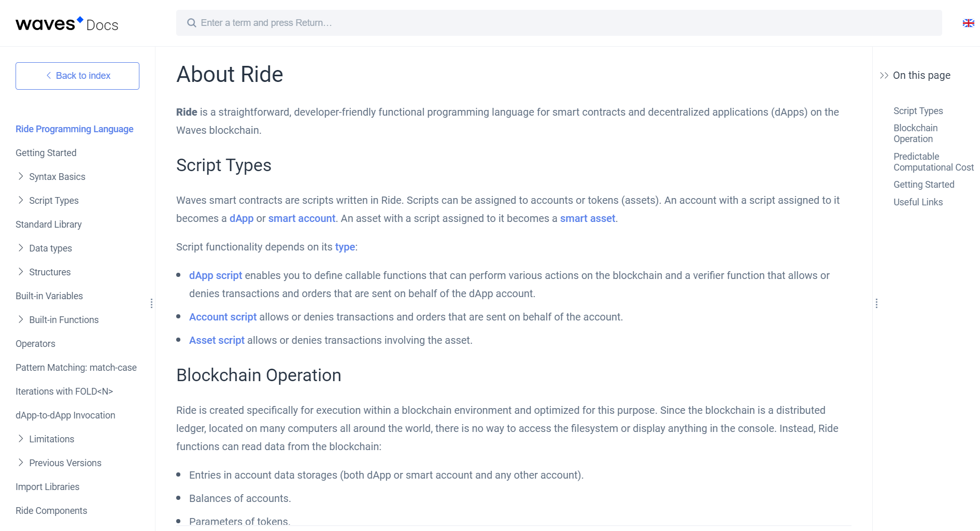980x531 pixels.
Task: Expand the Data types section
Action: (21, 248)
